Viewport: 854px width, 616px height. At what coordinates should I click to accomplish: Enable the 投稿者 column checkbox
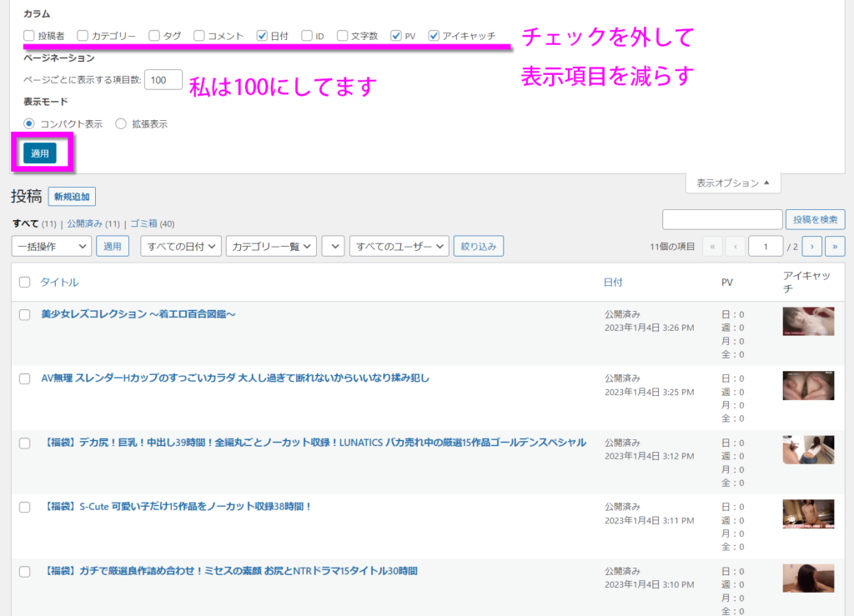(x=29, y=36)
